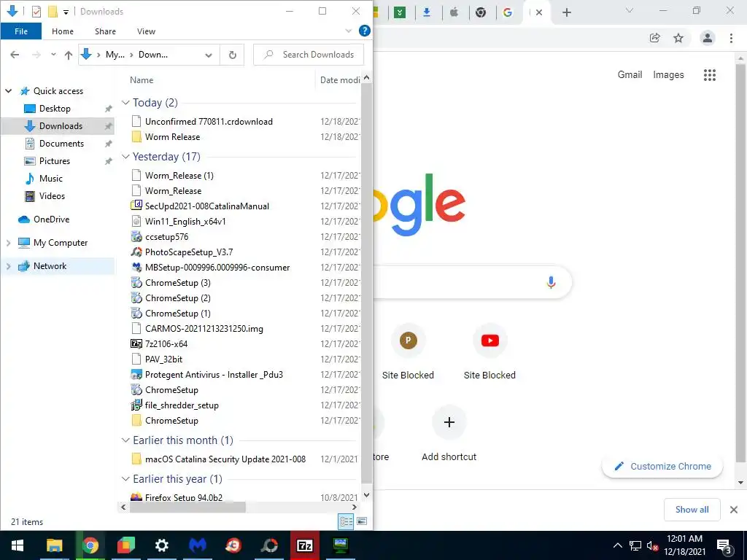Image resolution: width=747 pixels, height=560 pixels.
Task: Start Google voice search microphone
Action: pos(551,282)
